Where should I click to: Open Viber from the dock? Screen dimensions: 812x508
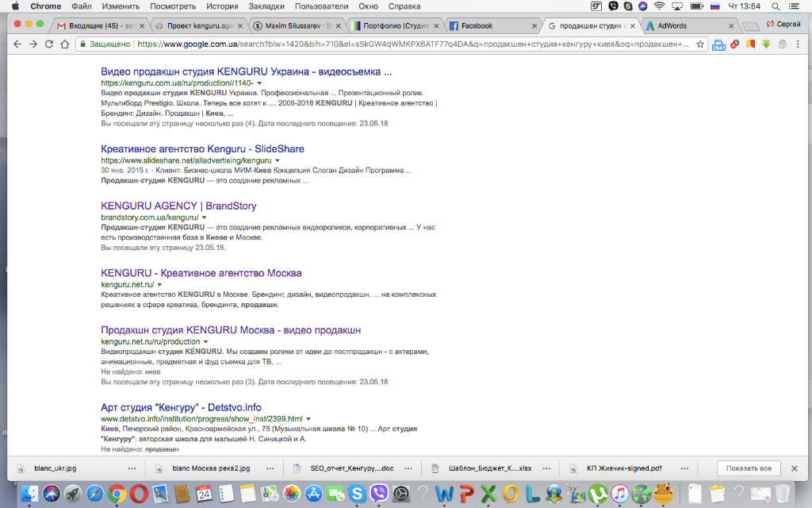(x=379, y=494)
